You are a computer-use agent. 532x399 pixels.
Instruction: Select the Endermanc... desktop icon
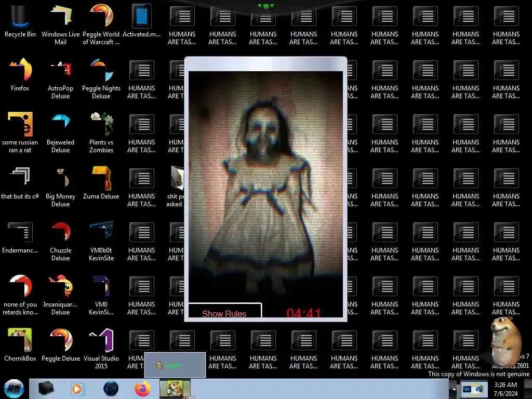20,237
